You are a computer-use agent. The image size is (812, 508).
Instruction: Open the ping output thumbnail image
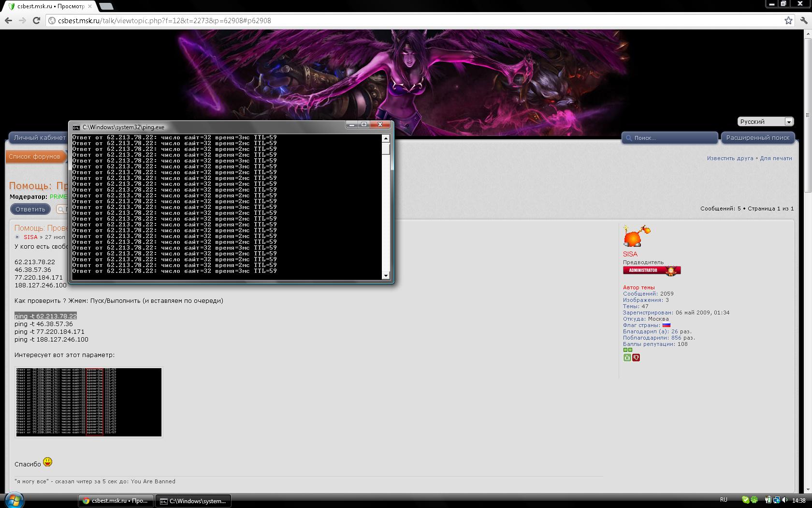(x=89, y=402)
